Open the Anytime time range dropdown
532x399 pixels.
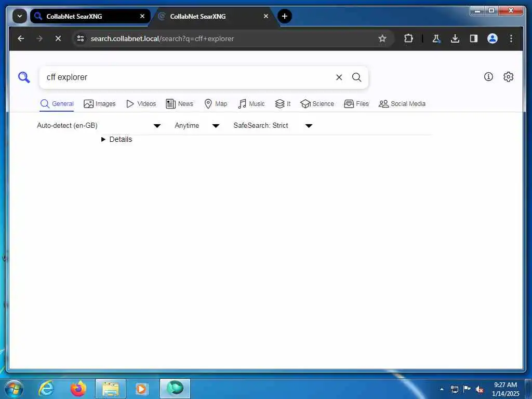(197, 126)
